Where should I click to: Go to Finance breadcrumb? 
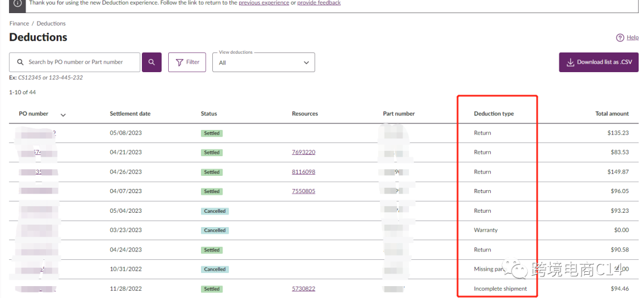(x=19, y=24)
